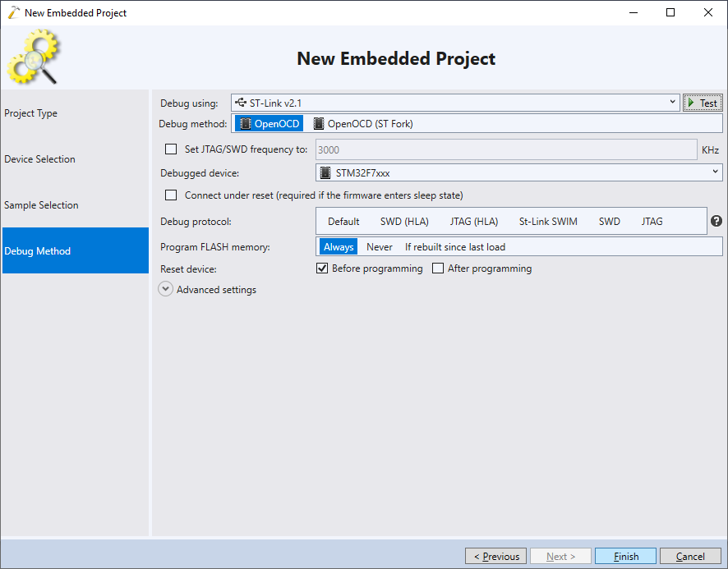Minimize the New Embedded Project window

[x=634, y=12]
